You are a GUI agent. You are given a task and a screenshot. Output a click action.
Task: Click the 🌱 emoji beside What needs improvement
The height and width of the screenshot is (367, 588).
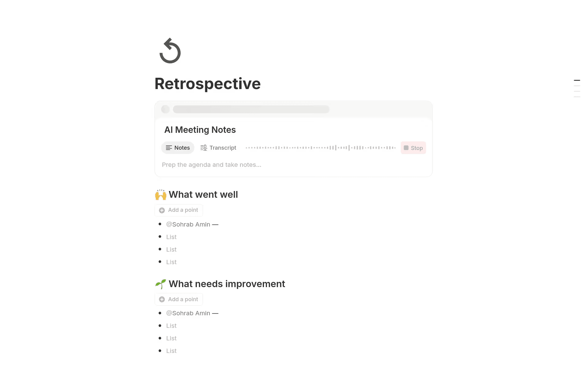click(160, 284)
